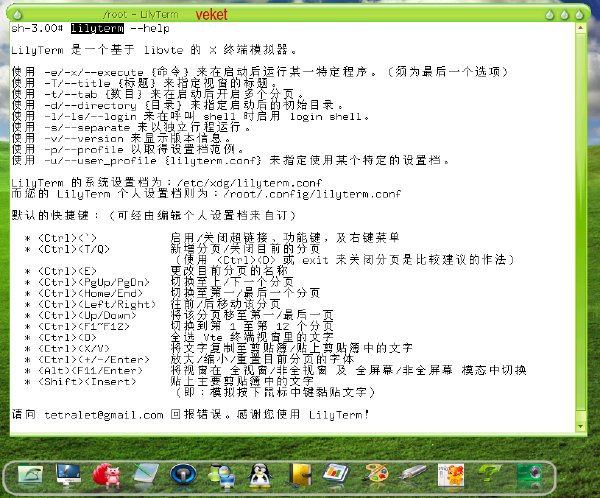The image size is (600, 498).
Task: Click the "{lilyterm.conf}" argument text
Action: [213, 161]
